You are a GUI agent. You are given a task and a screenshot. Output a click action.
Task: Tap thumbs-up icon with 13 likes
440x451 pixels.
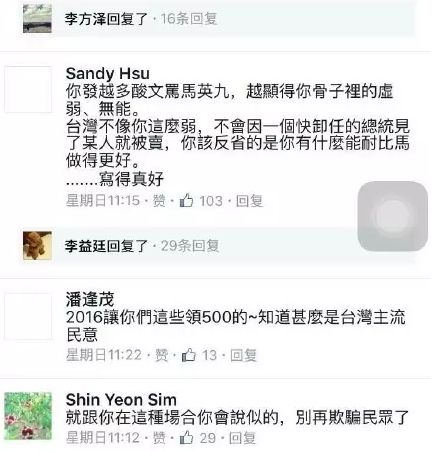(189, 355)
